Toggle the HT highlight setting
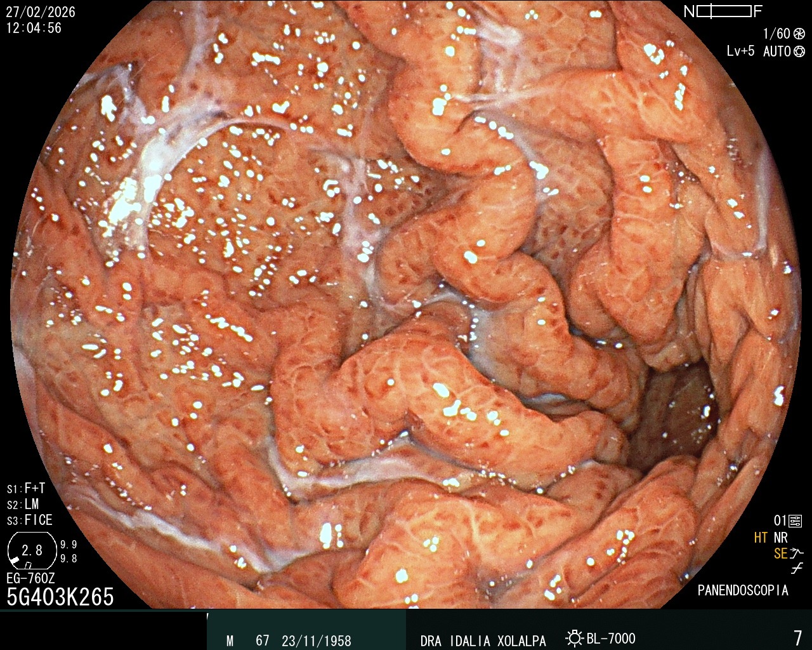The width and height of the screenshot is (812, 650). pyautogui.click(x=760, y=536)
